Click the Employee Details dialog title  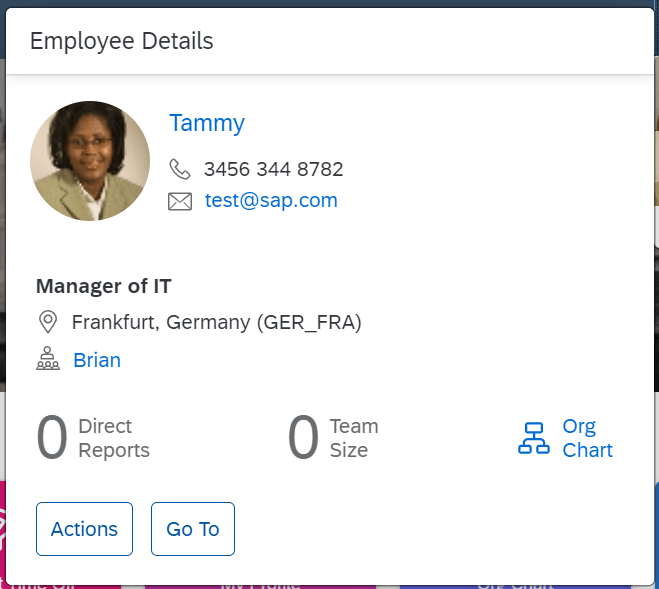tap(121, 41)
